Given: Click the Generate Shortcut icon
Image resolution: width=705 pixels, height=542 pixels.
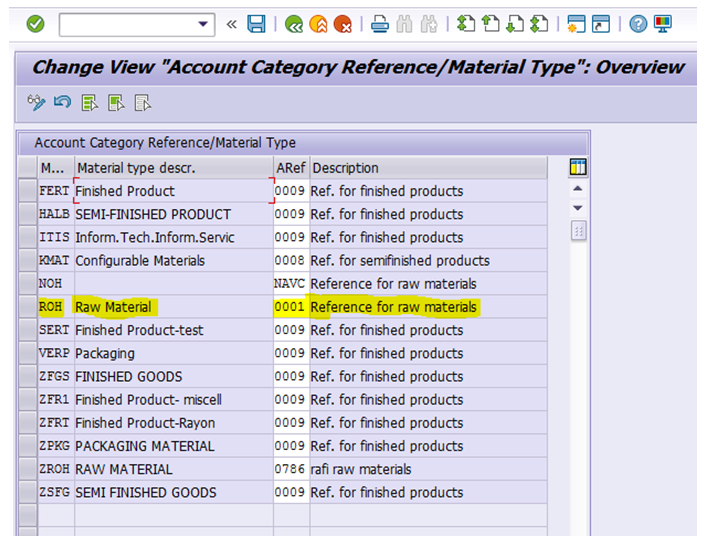Looking at the screenshot, I should point(601,24).
